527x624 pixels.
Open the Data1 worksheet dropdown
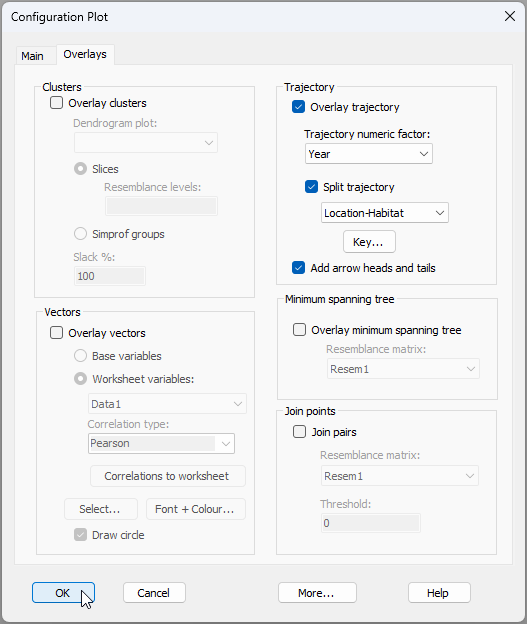[x=167, y=404]
